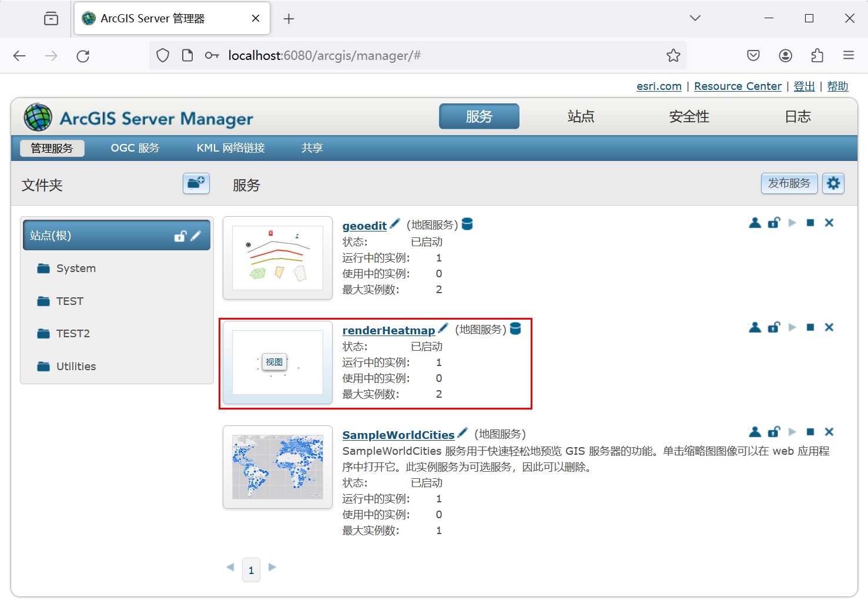Bookmark this page with star icon
This screenshot has width=868, height=604.
click(x=673, y=56)
